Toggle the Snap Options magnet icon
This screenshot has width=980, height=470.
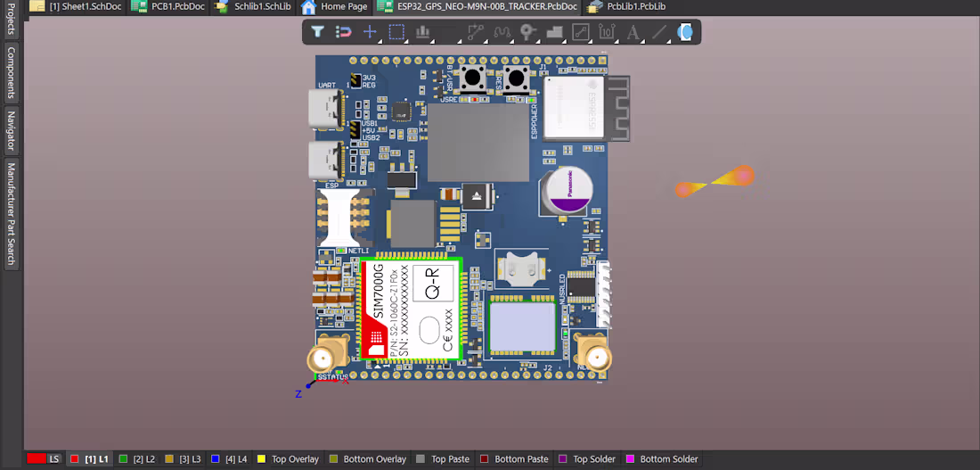[x=343, y=31]
